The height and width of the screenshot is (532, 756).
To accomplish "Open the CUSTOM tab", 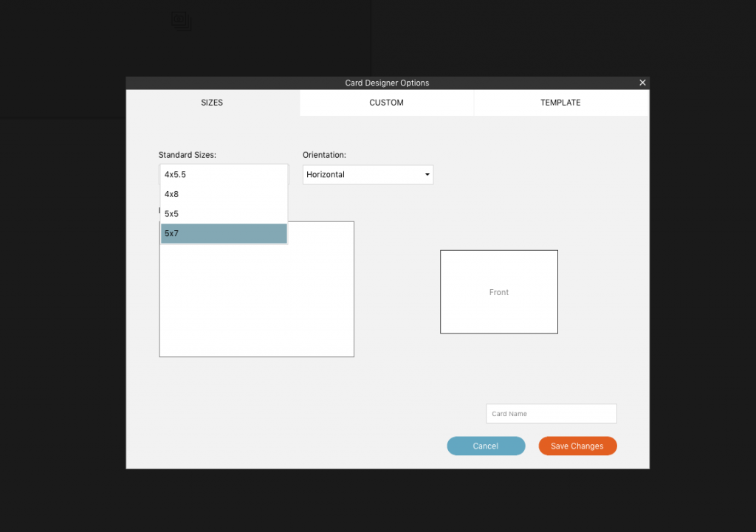I will (387, 103).
